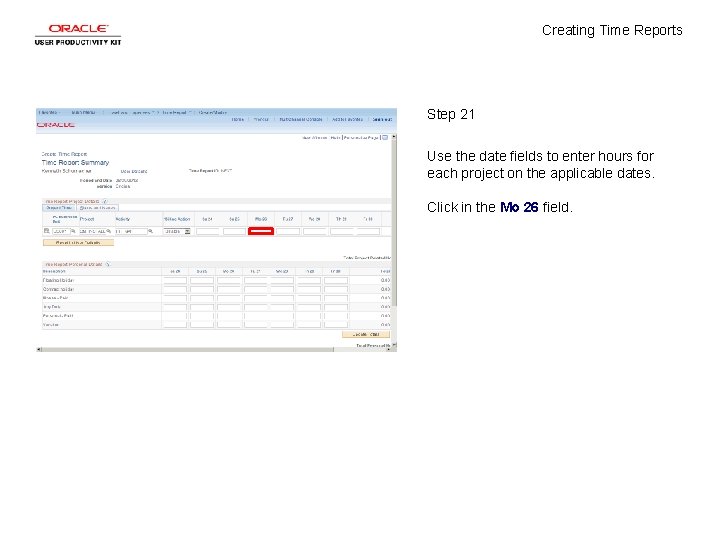
Task: Click the Worklist link
Action: pos(261,119)
